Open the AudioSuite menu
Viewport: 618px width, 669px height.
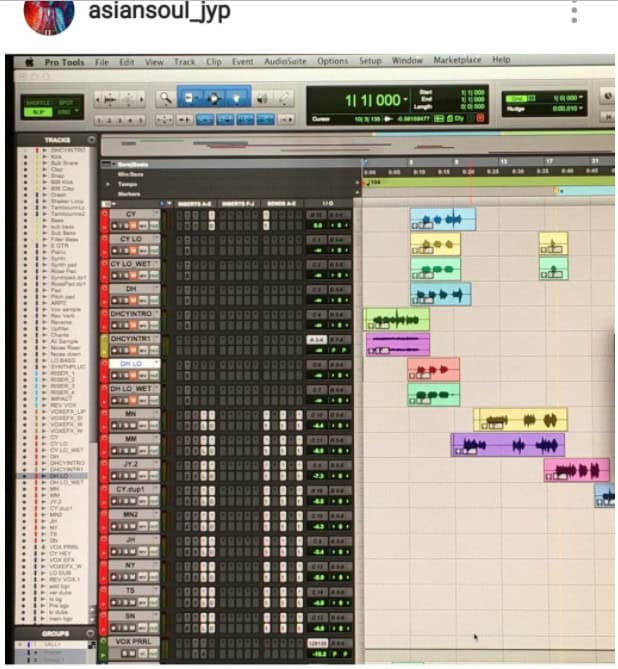point(287,61)
